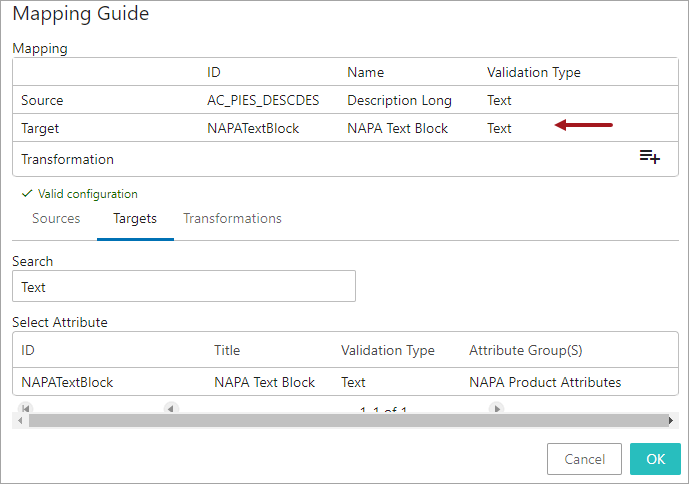Screen dimensions: 689x484
Task: Go to next page in attribute pager
Action: point(497,408)
